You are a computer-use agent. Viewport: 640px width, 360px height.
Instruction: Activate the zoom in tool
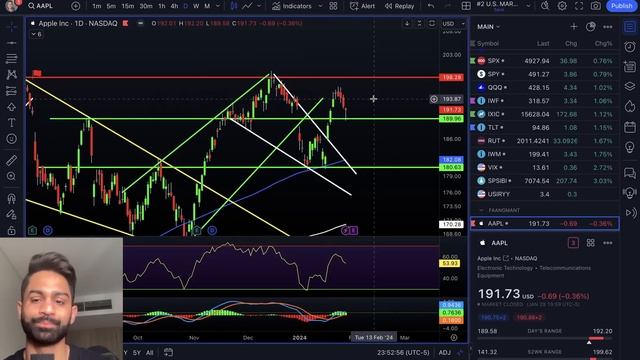click(x=11, y=176)
